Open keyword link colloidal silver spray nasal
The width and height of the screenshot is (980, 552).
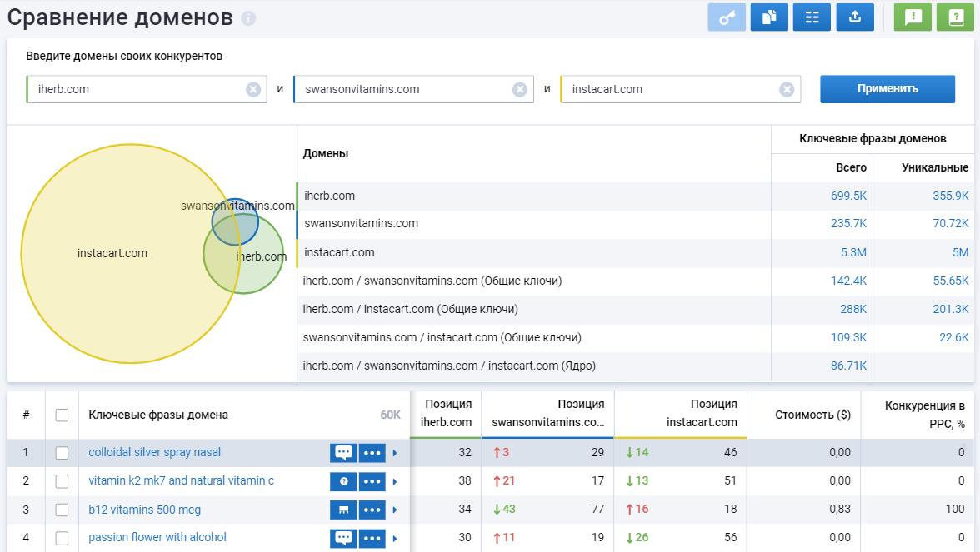pyautogui.click(x=154, y=452)
